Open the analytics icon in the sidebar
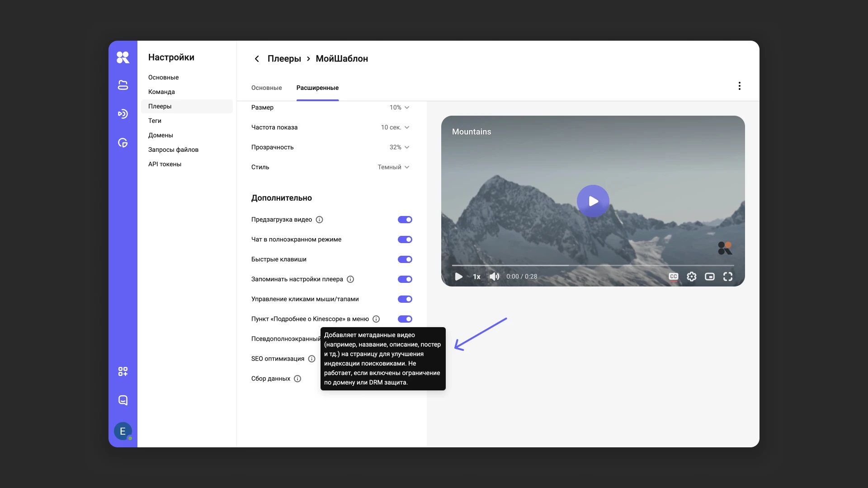Image resolution: width=868 pixels, height=488 pixels. coord(123,143)
